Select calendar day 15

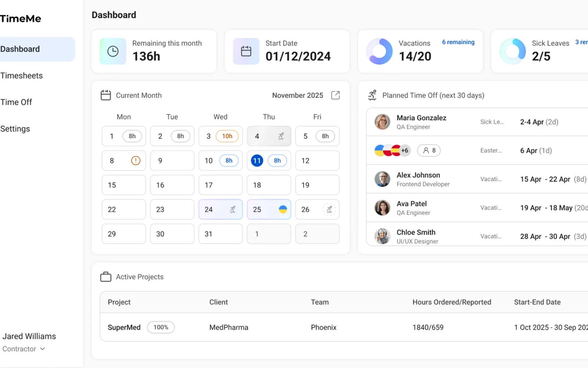pos(124,185)
